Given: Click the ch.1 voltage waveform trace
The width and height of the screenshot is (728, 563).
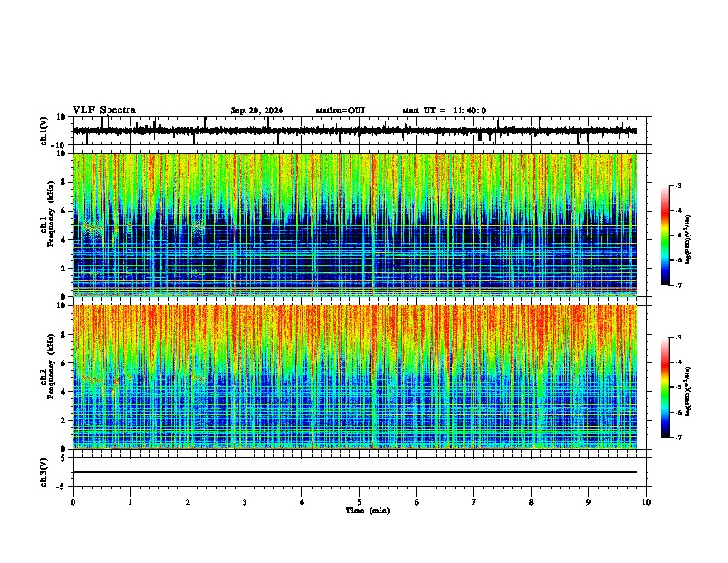Looking at the screenshot, I should [x=355, y=131].
